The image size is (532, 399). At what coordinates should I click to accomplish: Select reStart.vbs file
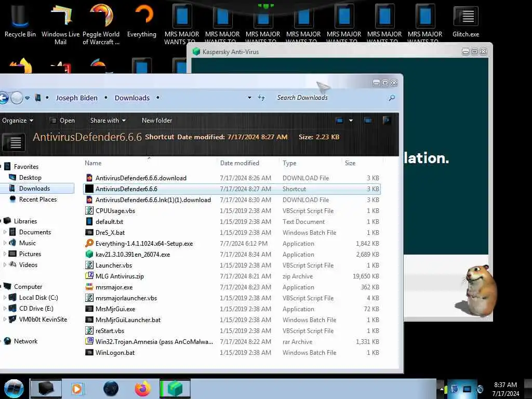tap(110, 330)
